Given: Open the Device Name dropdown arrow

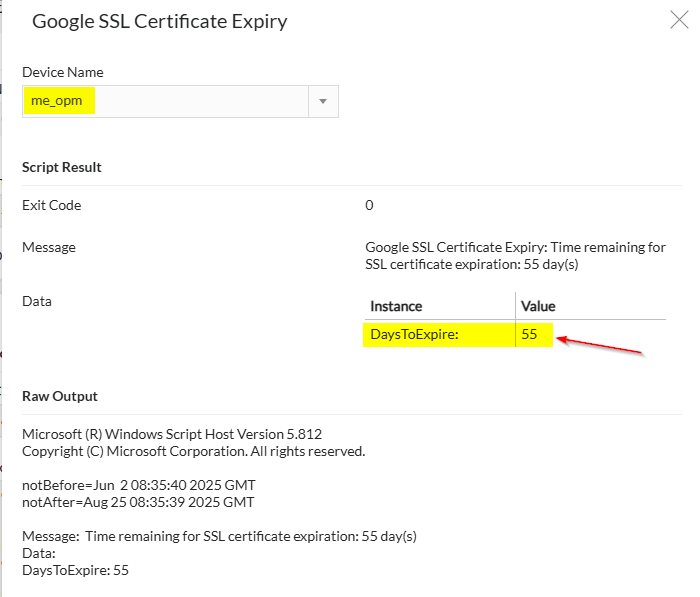Looking at the screenshot, I should pyautogui.click(x=323, y=101).
